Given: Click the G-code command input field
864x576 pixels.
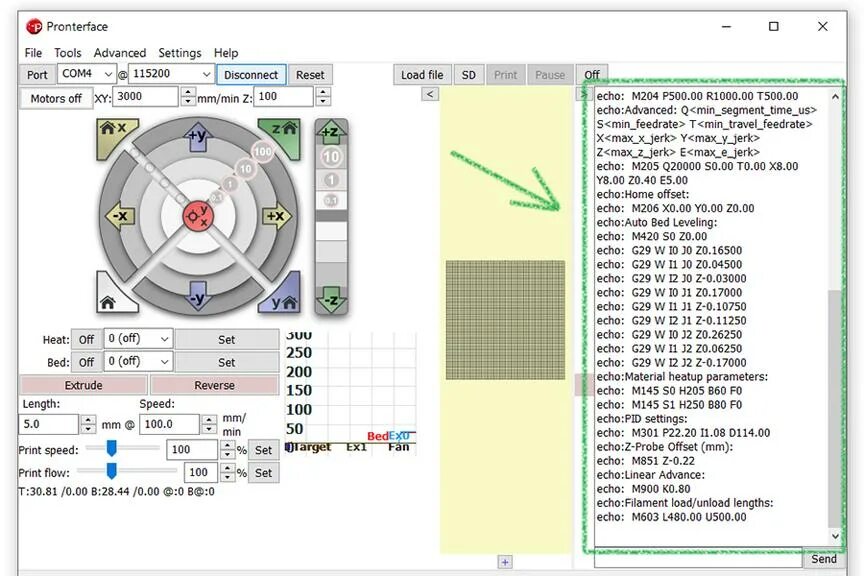Looking at the screenshot, I should 698,559.
